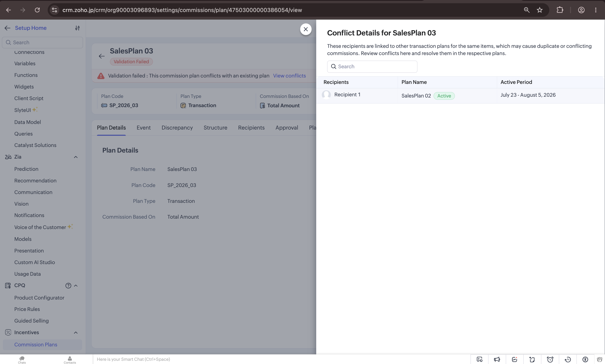This screenshot has height=364, width=605.
Task: Click the View conflicts link
Action: [289, 76]
